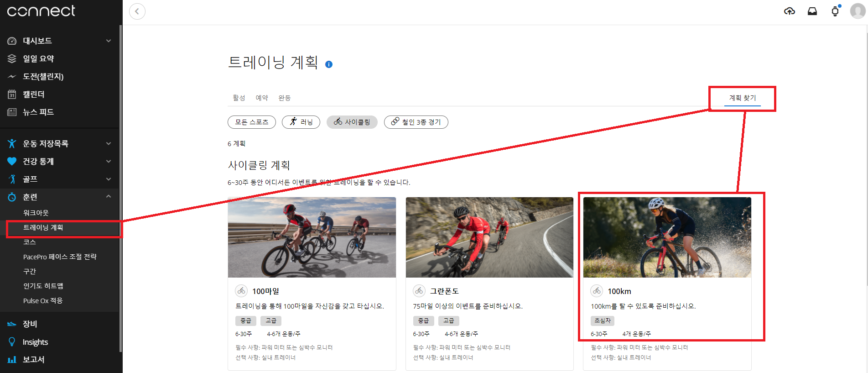Open 뉴스 피드 in the sidebar
Screen dimensions: 868x373
[x=38, y=112]
